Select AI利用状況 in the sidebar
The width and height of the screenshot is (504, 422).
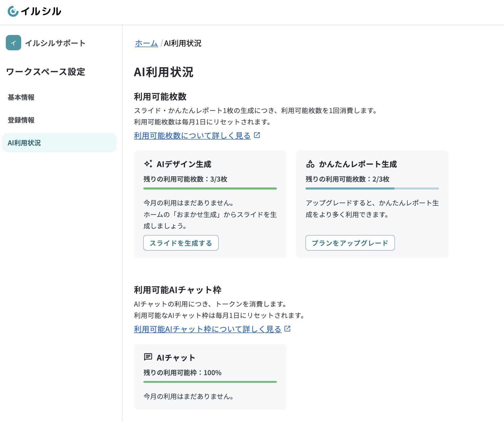coord(59,143)
